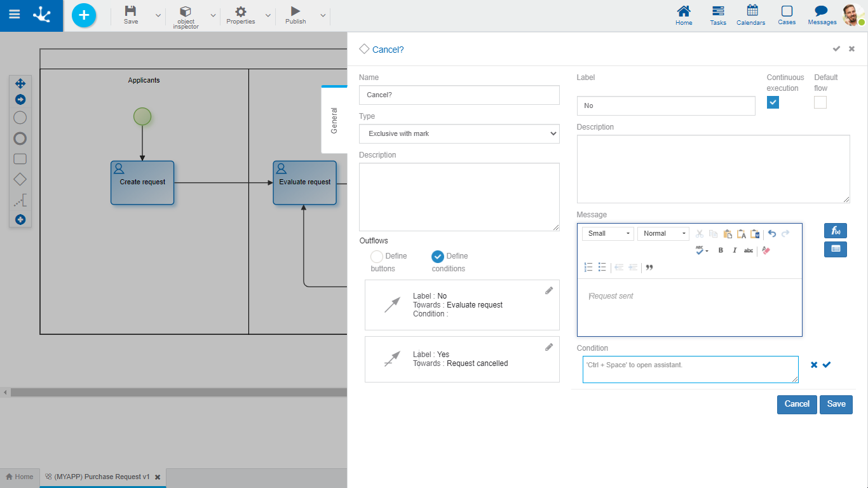Click the block quote icon
Image resolution: width=868 pixels, height=488 pixels.
tap(649, 268)
